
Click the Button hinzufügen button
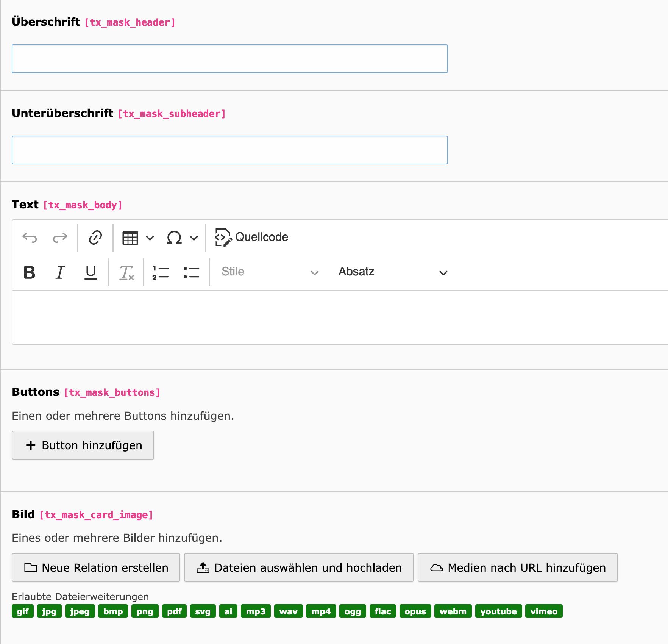[x=83, y=445]
